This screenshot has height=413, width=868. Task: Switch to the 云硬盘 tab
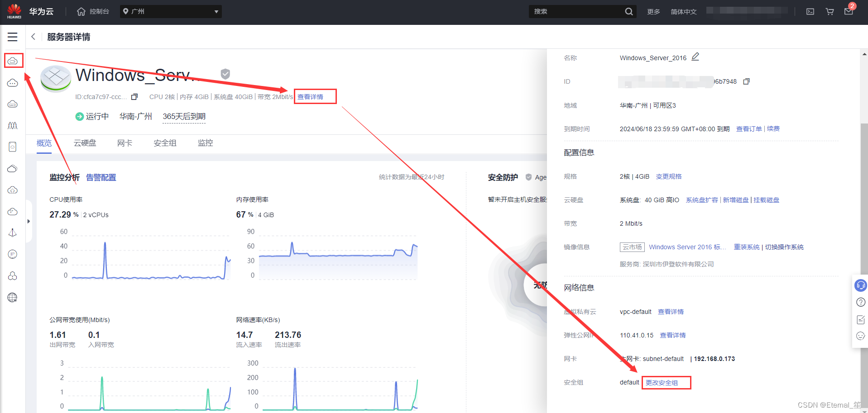tap(85, 143)
